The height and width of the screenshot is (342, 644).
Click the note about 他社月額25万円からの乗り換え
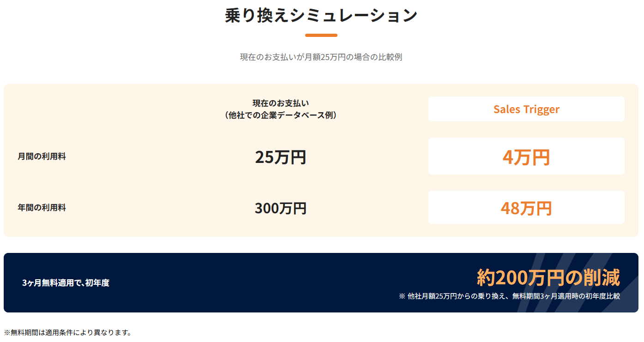point(509,296)
